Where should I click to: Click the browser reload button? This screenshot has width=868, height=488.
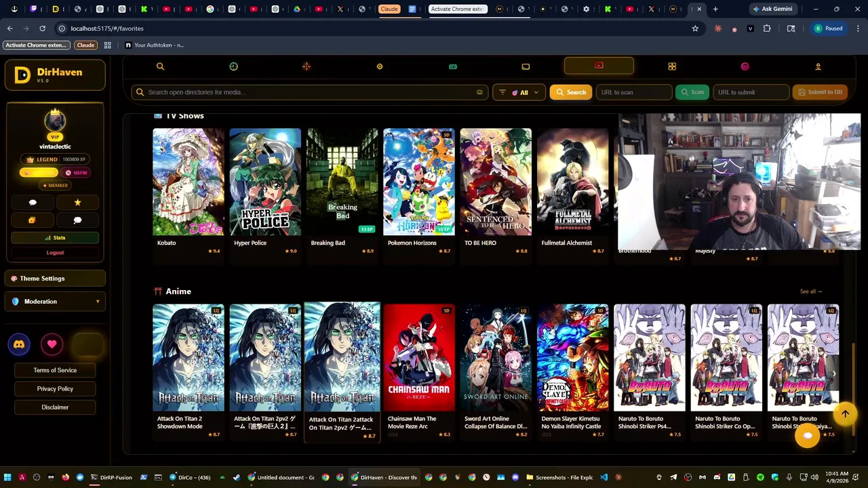pos(42,28)
